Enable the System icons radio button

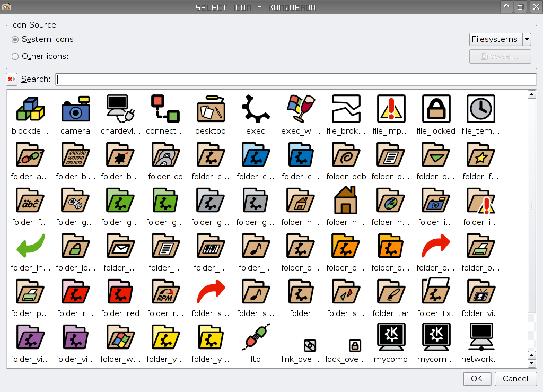[x=15, y=39]
